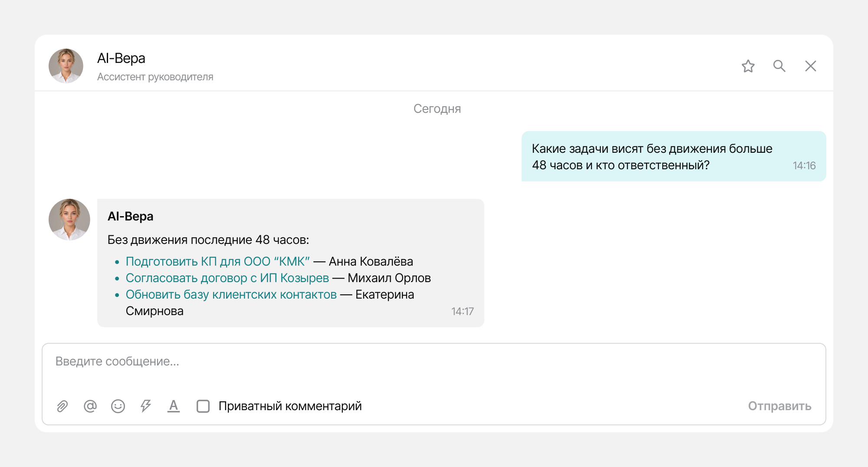Attach a file with paperclip icon
This screenshot has width=868, height=467.
62,406
